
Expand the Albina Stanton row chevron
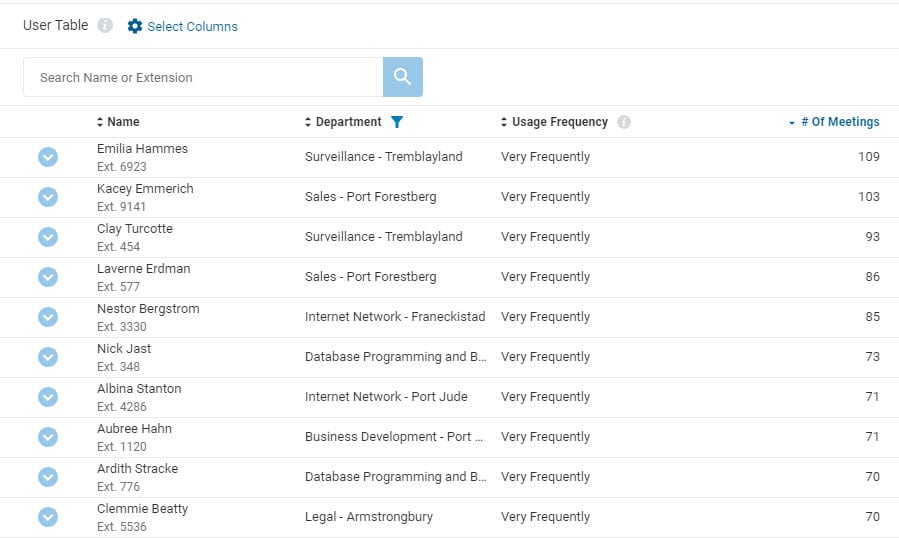[x=48, y=397]
